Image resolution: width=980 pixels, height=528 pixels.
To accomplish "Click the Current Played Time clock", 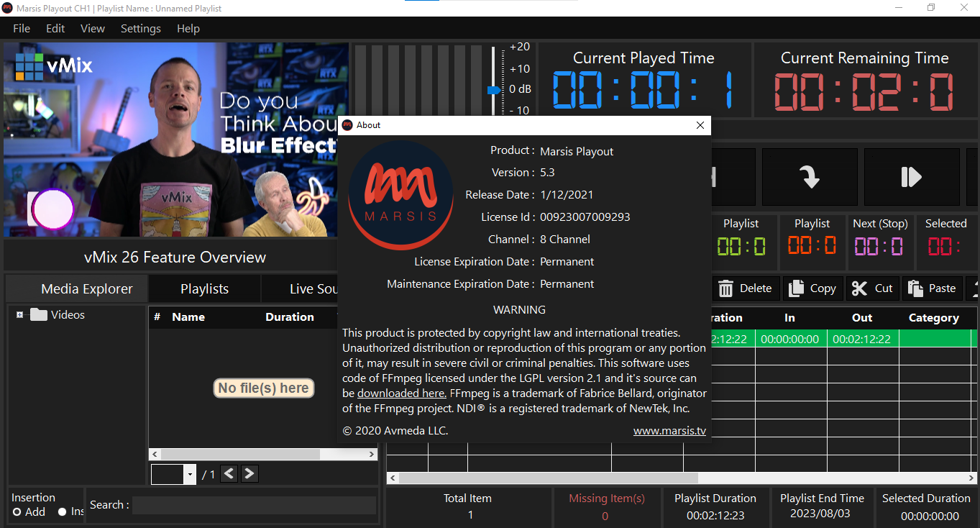I will 644,91.
